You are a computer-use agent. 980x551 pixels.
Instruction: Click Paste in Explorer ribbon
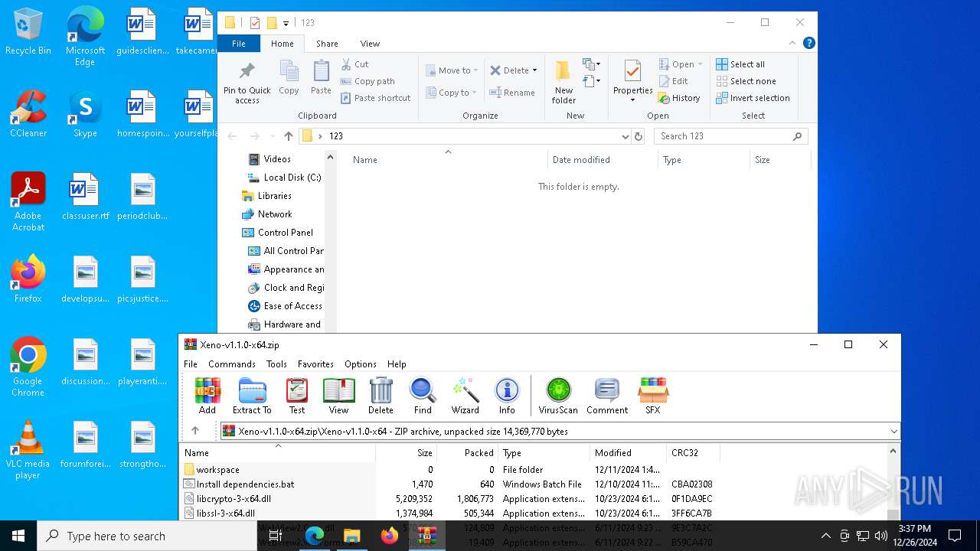[x=321, y=78]
